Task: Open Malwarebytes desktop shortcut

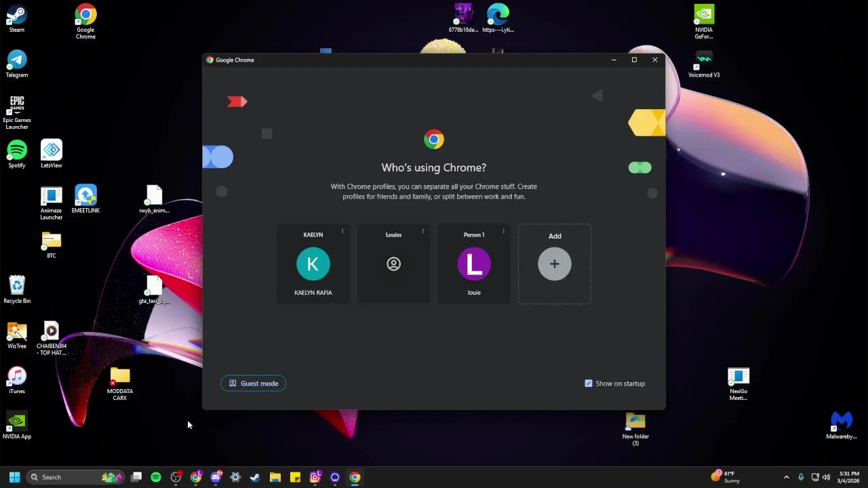Action: [x=842, y=426]
